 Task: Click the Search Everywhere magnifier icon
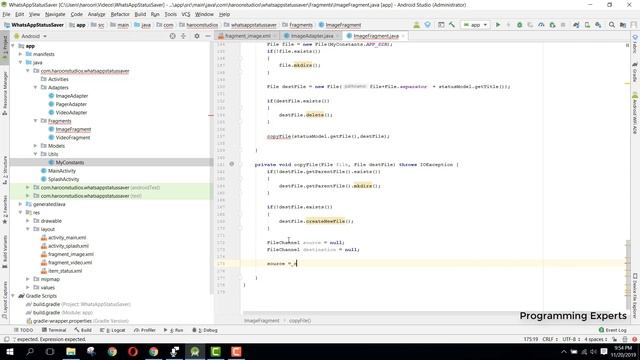[x=612, y=25]
